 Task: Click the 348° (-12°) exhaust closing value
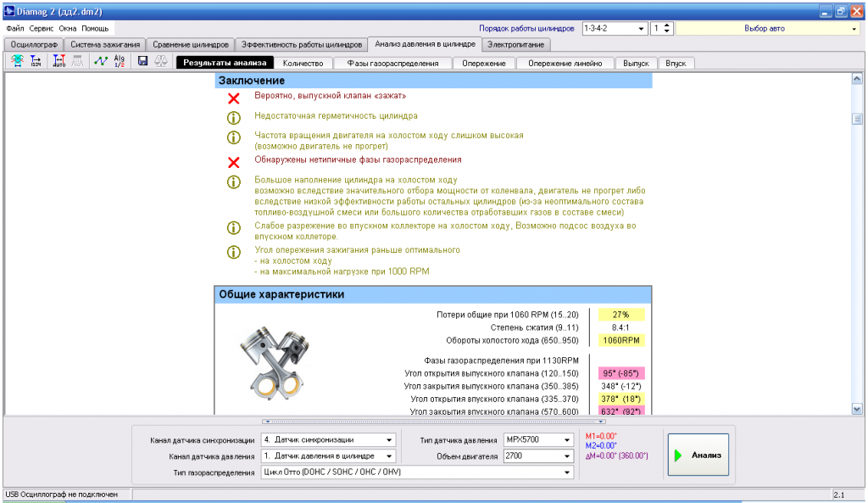pyautogui.click(x=621, y=386)
